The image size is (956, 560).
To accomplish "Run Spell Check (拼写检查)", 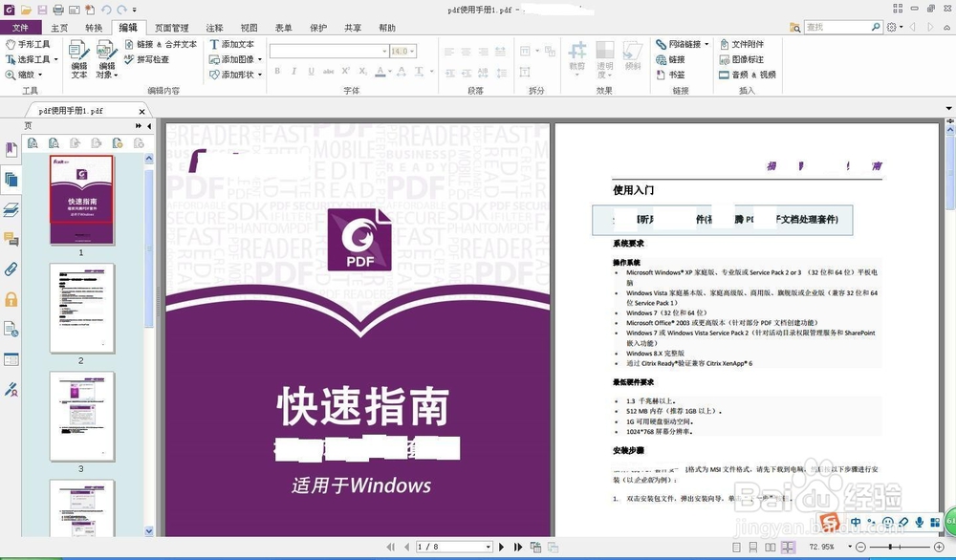I will tap(146, 59).
